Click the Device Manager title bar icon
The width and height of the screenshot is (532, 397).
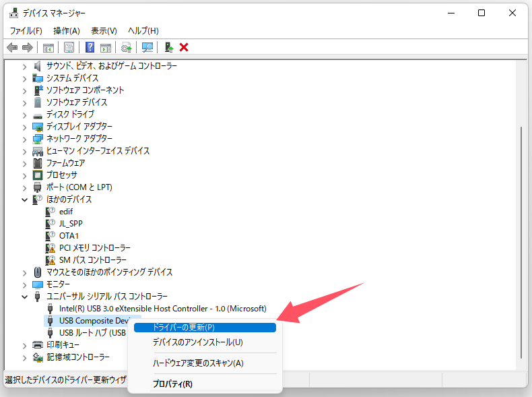pos(14,13)
